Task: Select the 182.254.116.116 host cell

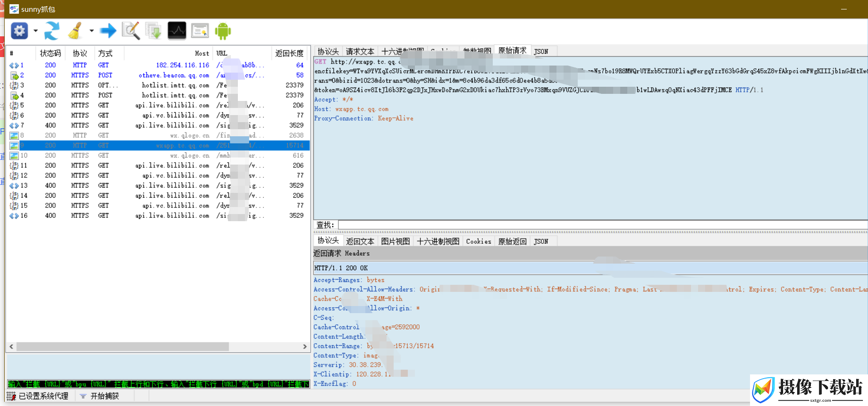Action: point(183,66)
